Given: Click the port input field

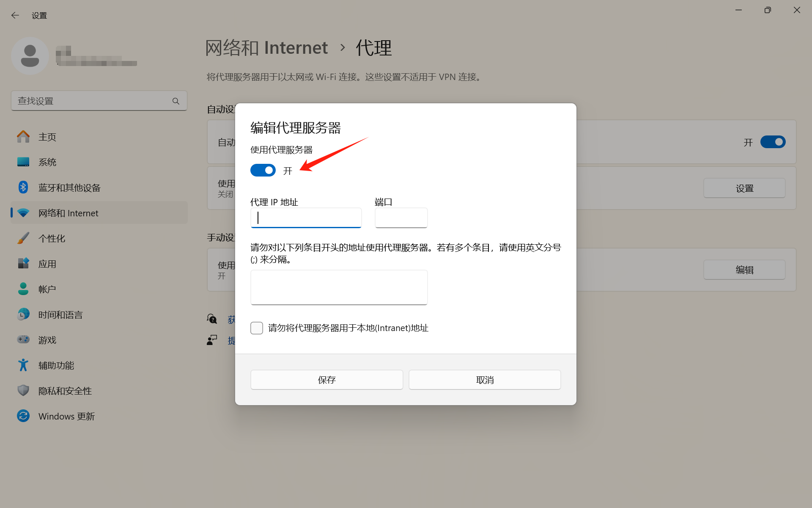Looking at the screenshot, I should coord(401,218).
